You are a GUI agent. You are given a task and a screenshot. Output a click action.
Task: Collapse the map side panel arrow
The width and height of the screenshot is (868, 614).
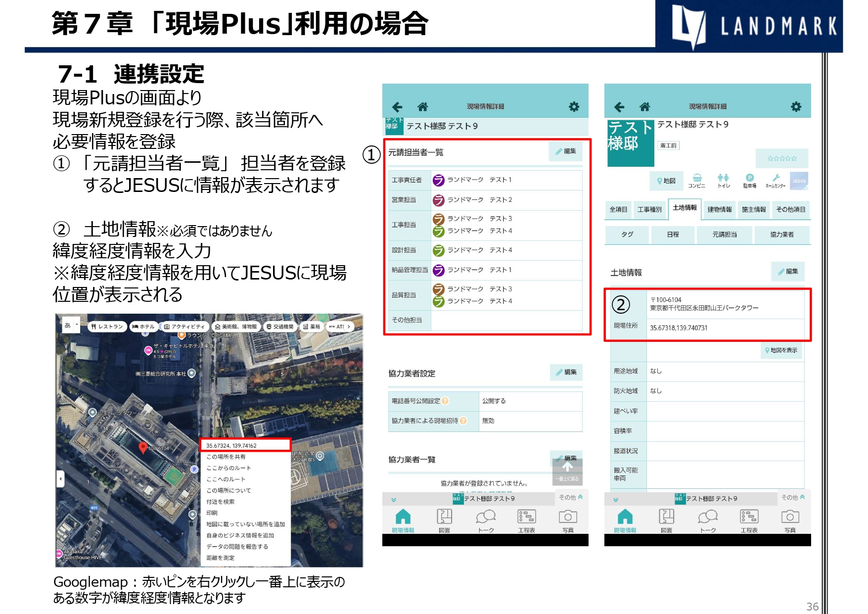pos(60,478)
